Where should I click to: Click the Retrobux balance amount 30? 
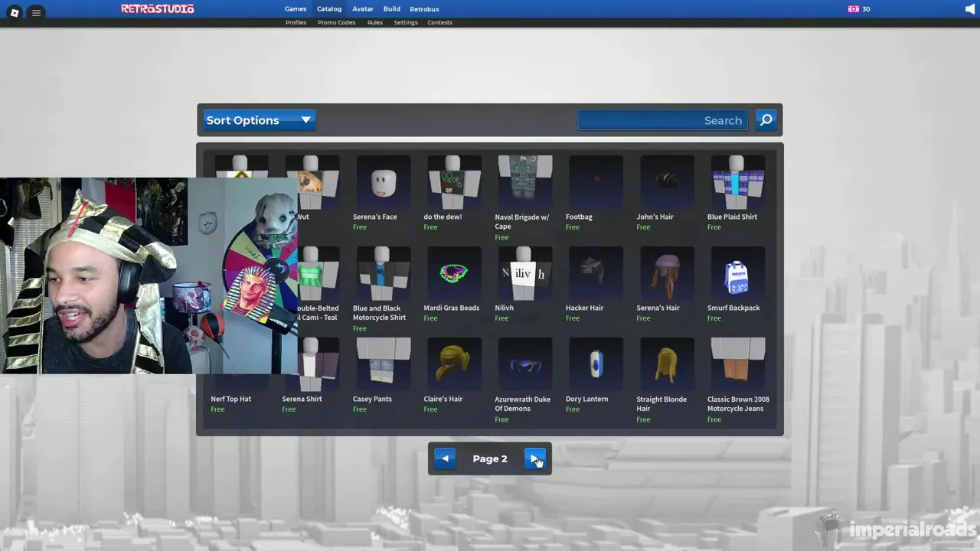(x=866, y=9)
